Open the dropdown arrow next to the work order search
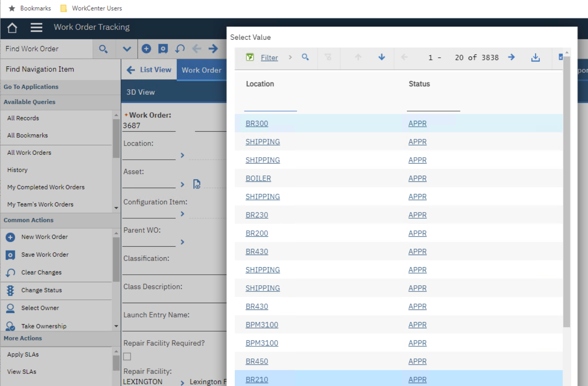The width and height of the screenshot is (588, 386). pos(127,49)
